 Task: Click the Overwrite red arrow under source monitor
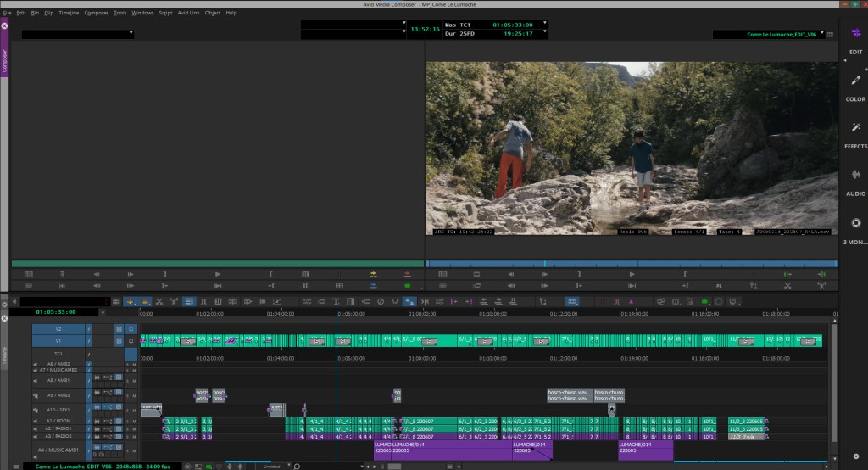[408, 274]
